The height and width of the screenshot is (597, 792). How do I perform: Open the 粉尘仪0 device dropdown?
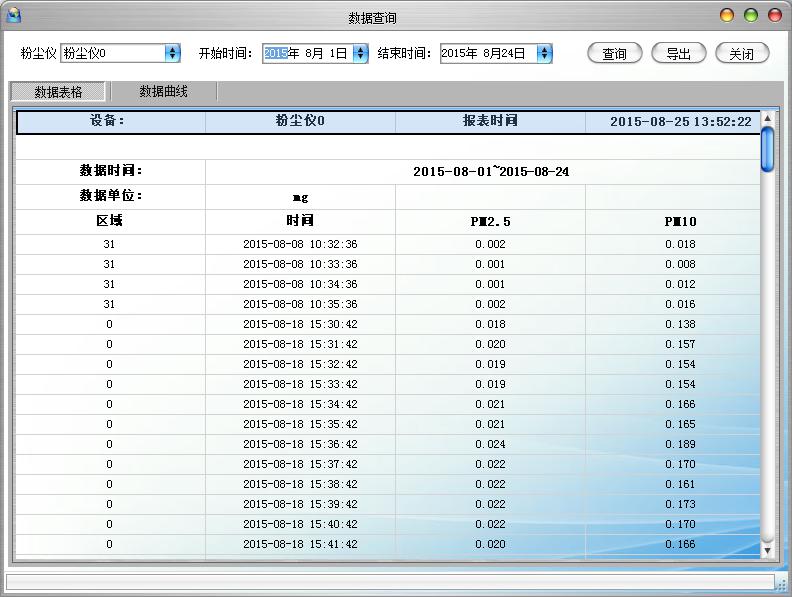172,54
